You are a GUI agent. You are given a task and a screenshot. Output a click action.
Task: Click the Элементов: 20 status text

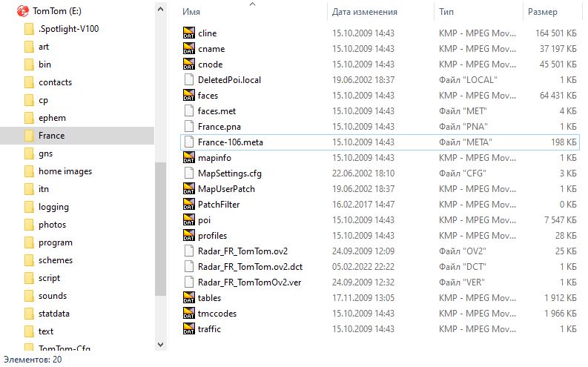point(33,359)
